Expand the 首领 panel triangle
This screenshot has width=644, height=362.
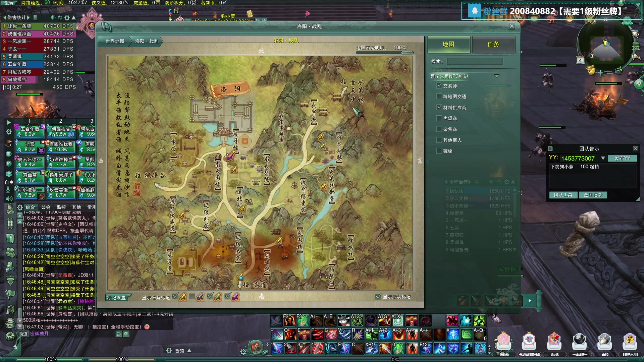coord(189,351)
